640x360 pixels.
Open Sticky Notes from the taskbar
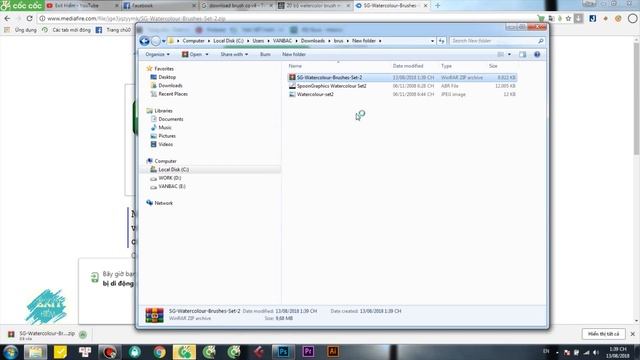click(60, 351)
